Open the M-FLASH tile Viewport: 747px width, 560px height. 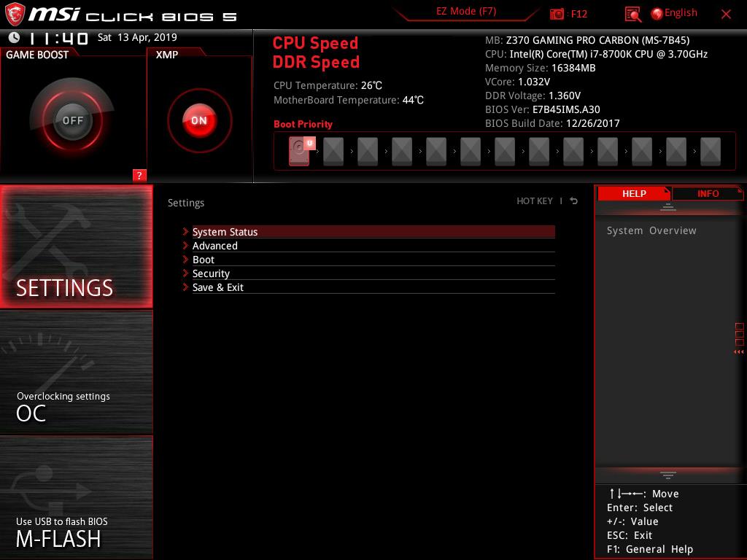[x=76, y=497]
